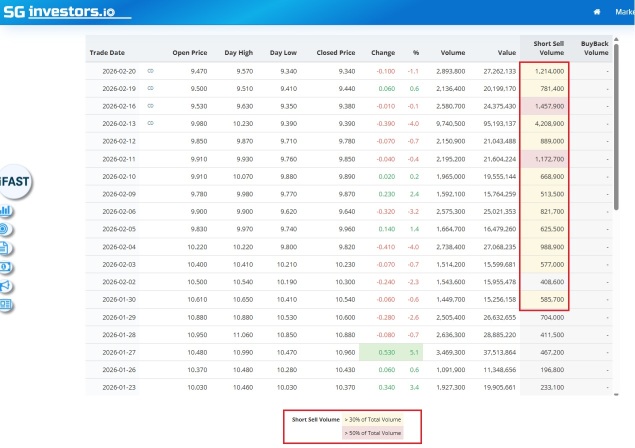
Task: Click highlighted change value 0.530
Action: point(386,352)
